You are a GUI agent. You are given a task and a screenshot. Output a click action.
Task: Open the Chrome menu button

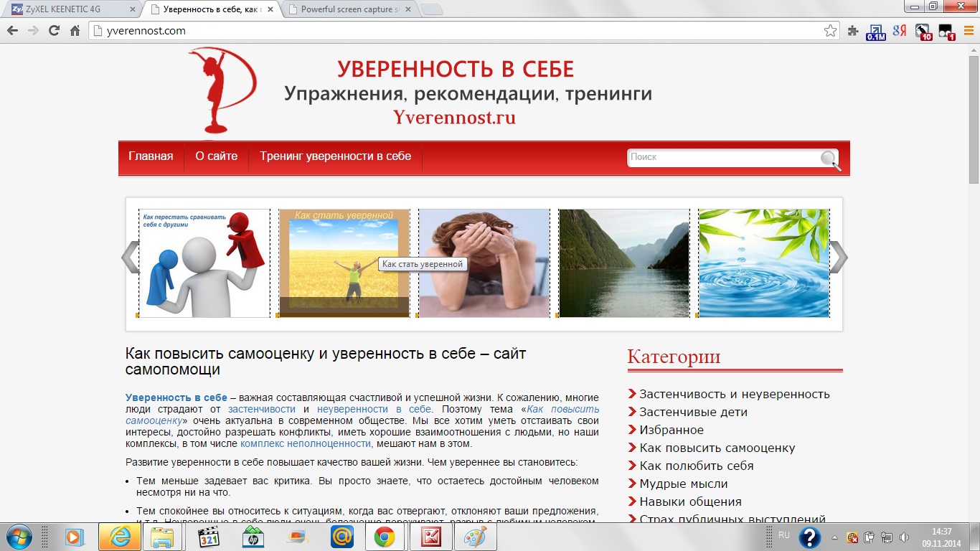[x=969, y=31]
